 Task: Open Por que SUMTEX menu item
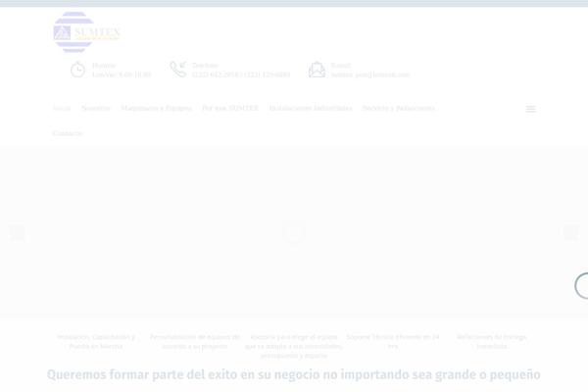pos(230,108)
